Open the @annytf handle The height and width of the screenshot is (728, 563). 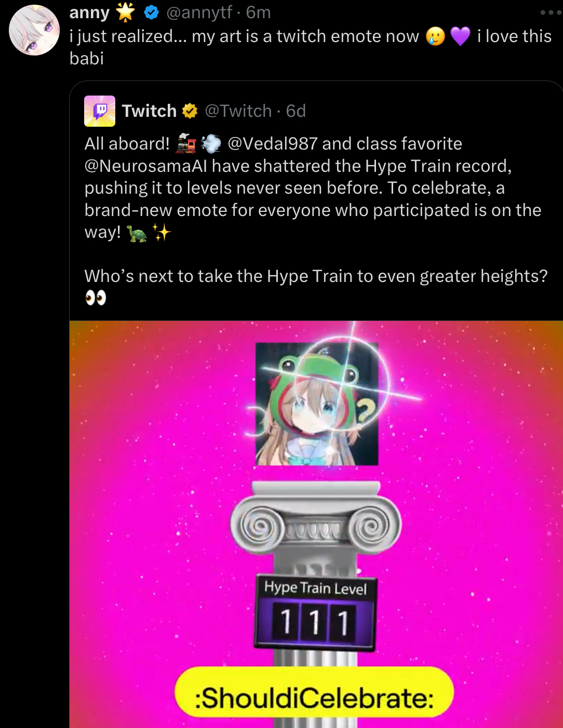coord(199,12)
